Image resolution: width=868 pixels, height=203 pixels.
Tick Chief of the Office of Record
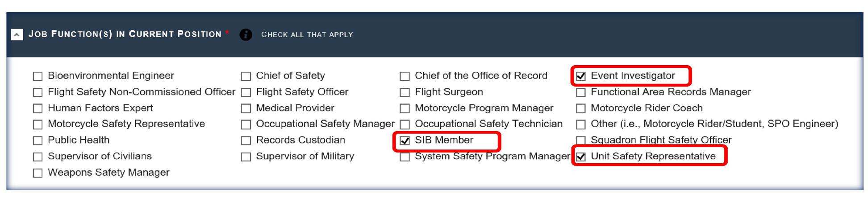[x=405, y=76]
